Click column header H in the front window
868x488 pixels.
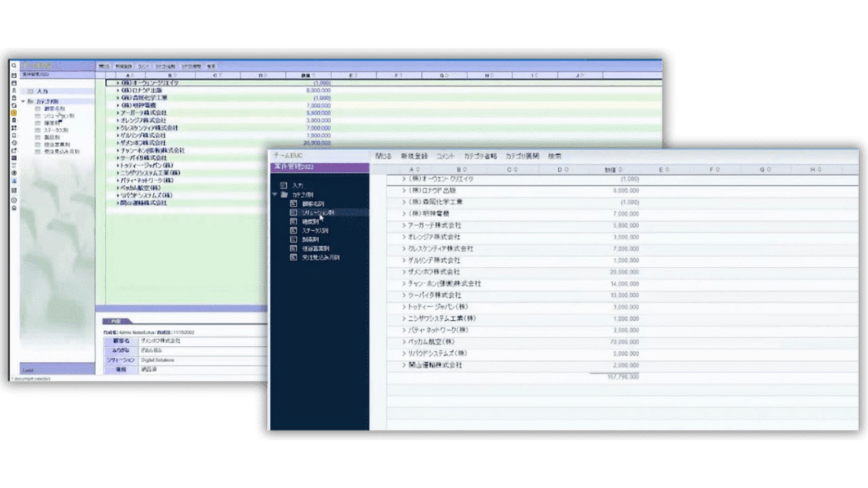[x=815, y=170]
